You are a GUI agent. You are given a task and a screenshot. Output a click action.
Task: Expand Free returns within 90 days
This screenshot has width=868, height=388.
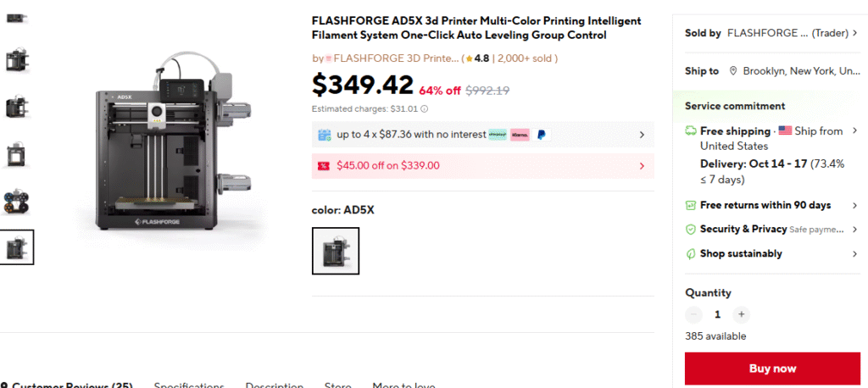point(854,206)
